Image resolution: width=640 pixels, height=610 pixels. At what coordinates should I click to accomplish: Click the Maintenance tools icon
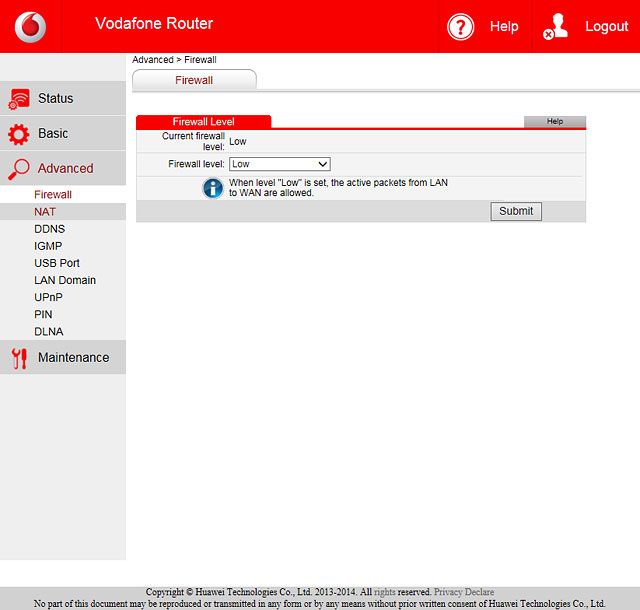point(18,358)
